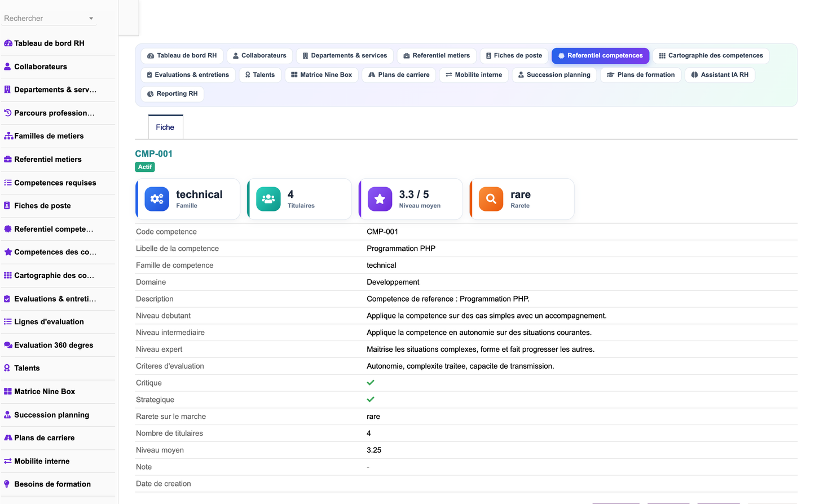Go to Talents in the top navigation
815x504 pixels.
point(260,75)
